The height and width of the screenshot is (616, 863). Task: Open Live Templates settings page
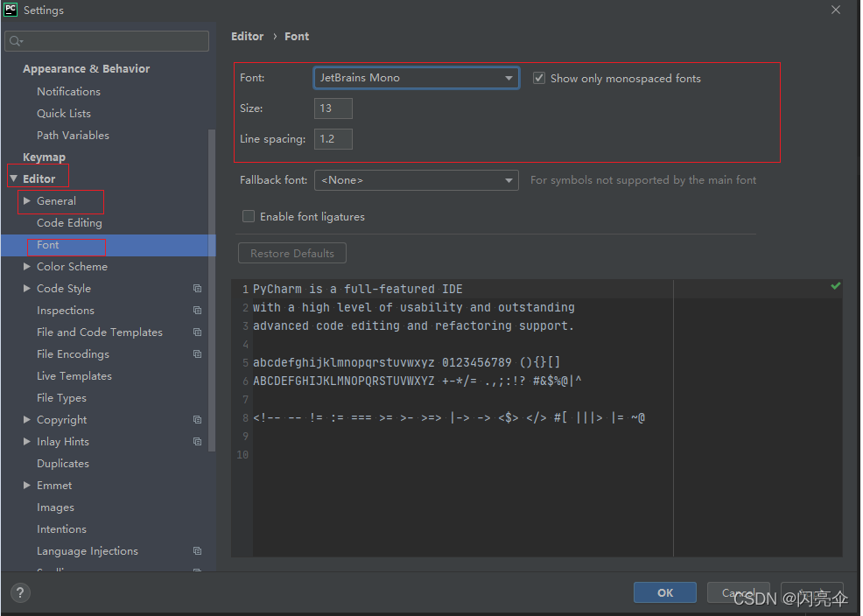click(74, 376)
